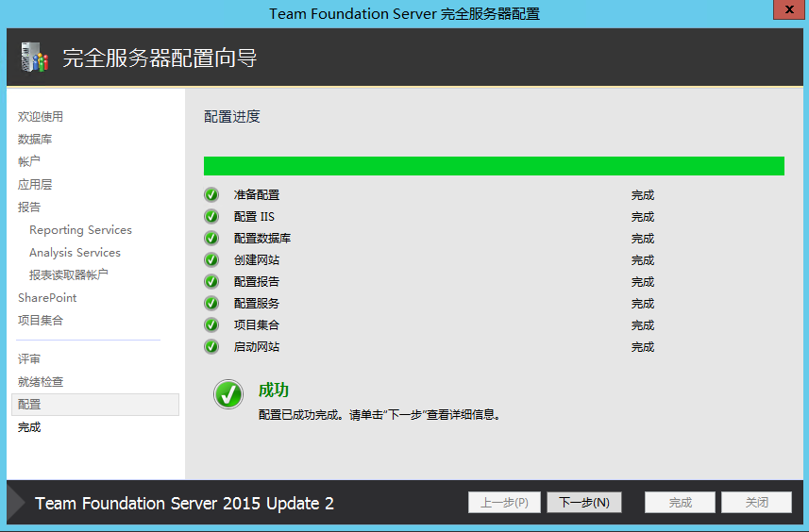
Task: Click the green check icon beside 配置服务
Action: (x=211, y=303)
